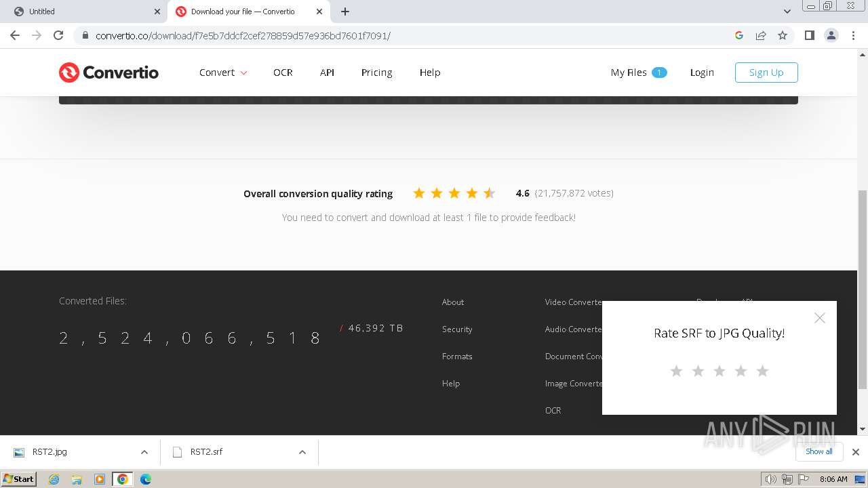Image resolution: width=868 pixels, height=488 pixels.
Task: Go back with the browser back arrow
Action: pyautogui.click(x=15, y=35)
